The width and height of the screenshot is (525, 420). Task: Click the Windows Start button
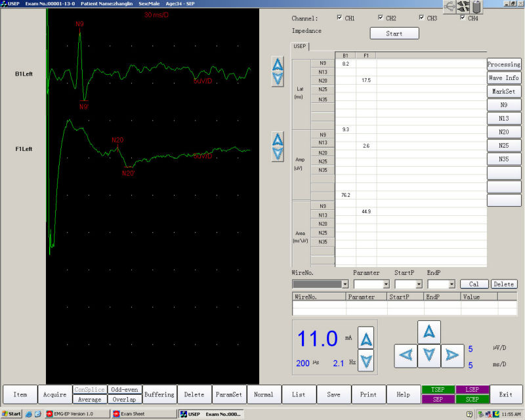pyautogui.click(x=11, y=414)
